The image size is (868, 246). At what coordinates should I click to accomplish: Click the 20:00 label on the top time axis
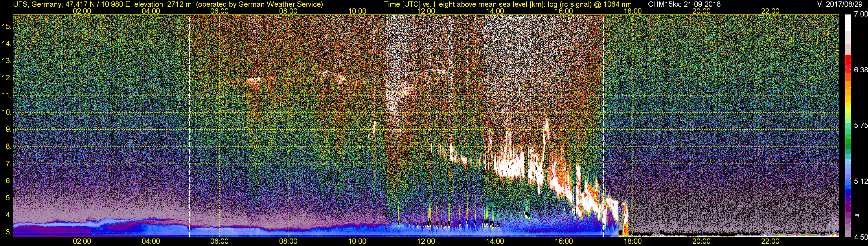click(x=702, y=11)
